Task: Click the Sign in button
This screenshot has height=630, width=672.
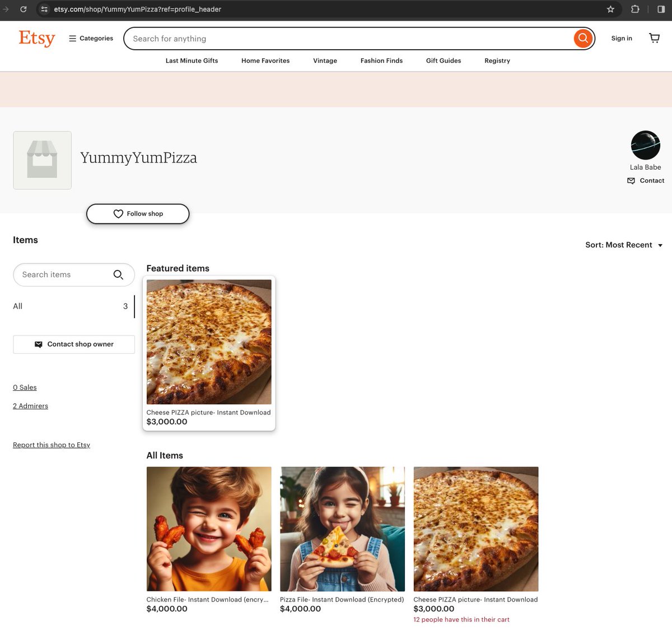Action: click(621, 38)
